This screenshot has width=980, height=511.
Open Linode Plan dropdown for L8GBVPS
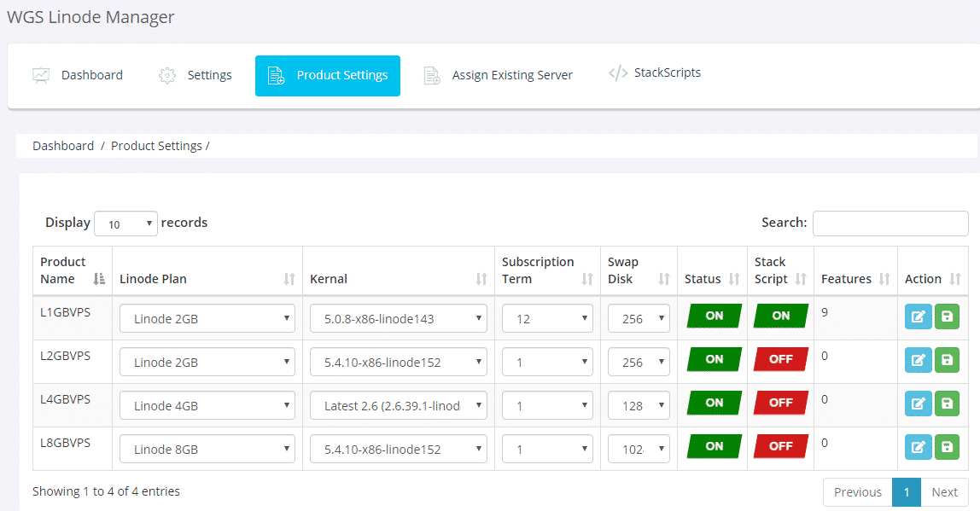pyautogui.click(x=207, y=450)
